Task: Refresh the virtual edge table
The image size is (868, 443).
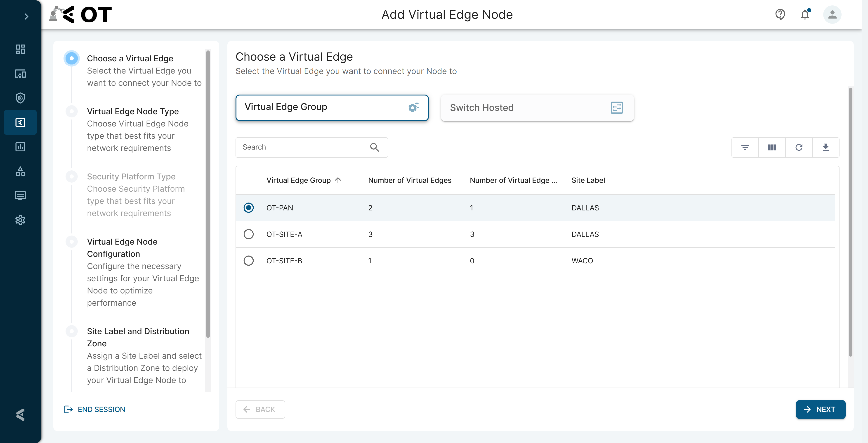Action: point(799,148)
